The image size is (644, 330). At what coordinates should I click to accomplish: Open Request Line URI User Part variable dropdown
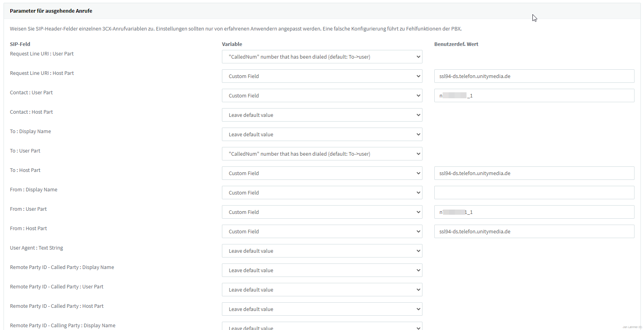(x=322, y=57)
